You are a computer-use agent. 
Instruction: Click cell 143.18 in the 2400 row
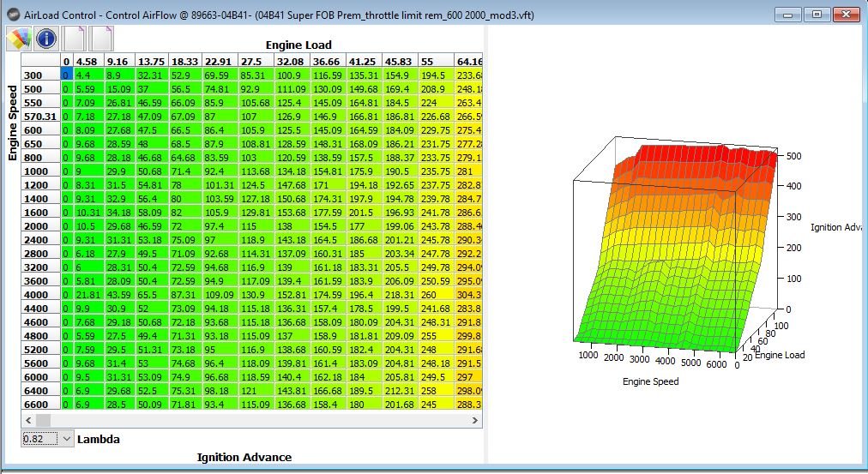292,239
